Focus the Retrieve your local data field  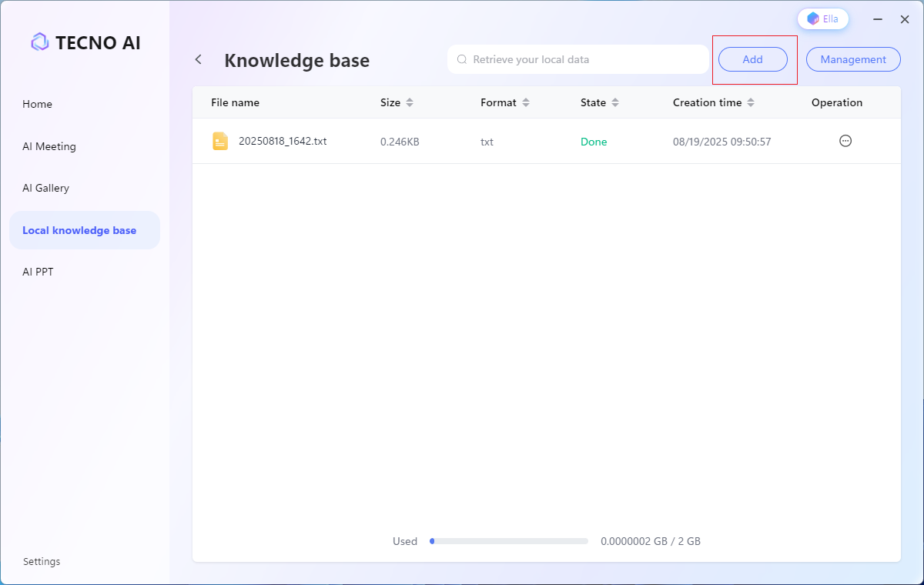(x=585, y=59)
